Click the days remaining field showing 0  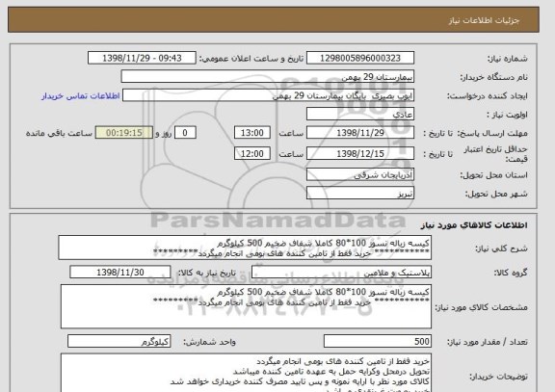click(x=185, y=133)
